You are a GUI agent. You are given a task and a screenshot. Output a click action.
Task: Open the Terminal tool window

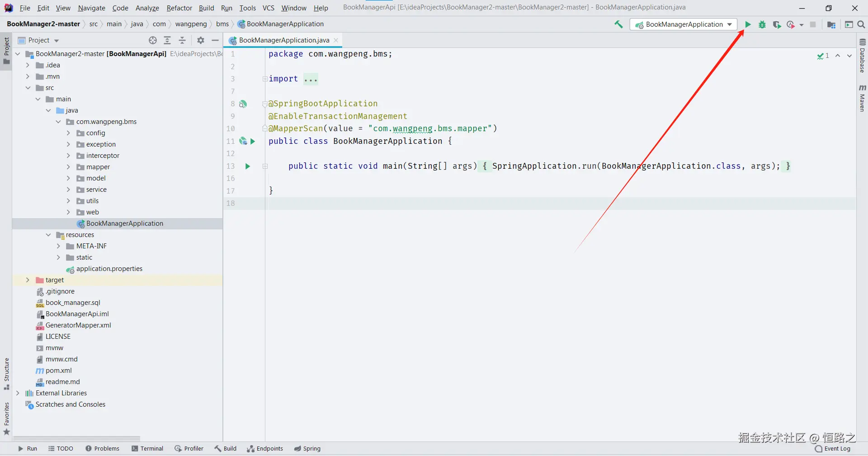(147, 449)
